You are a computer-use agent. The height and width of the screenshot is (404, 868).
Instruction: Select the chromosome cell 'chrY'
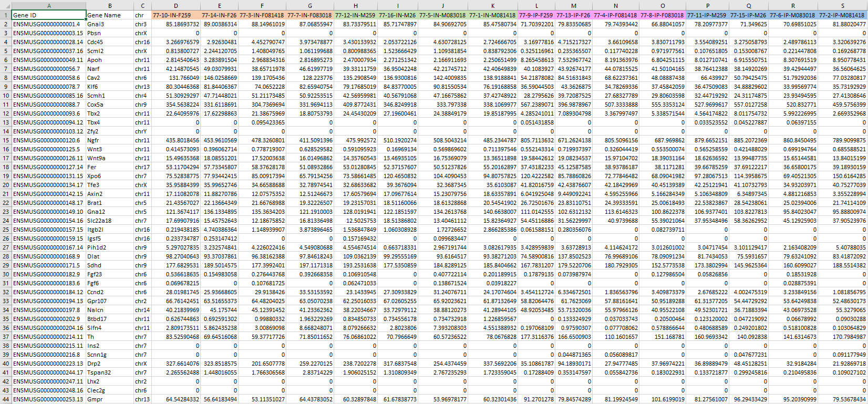(x=142, y=131)
